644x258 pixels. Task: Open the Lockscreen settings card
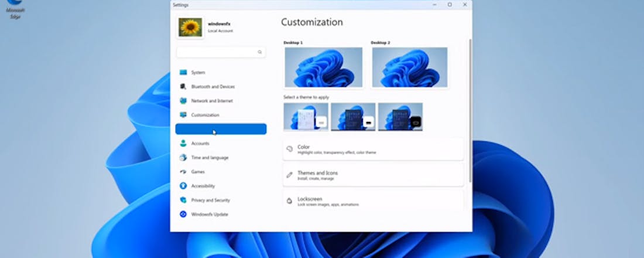coord(374,201)
